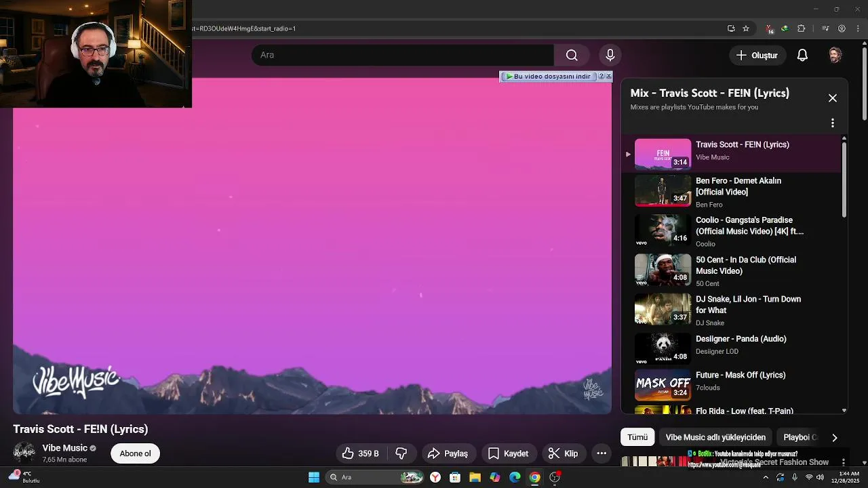Click the Chrome icon on the taskbar

534,477
